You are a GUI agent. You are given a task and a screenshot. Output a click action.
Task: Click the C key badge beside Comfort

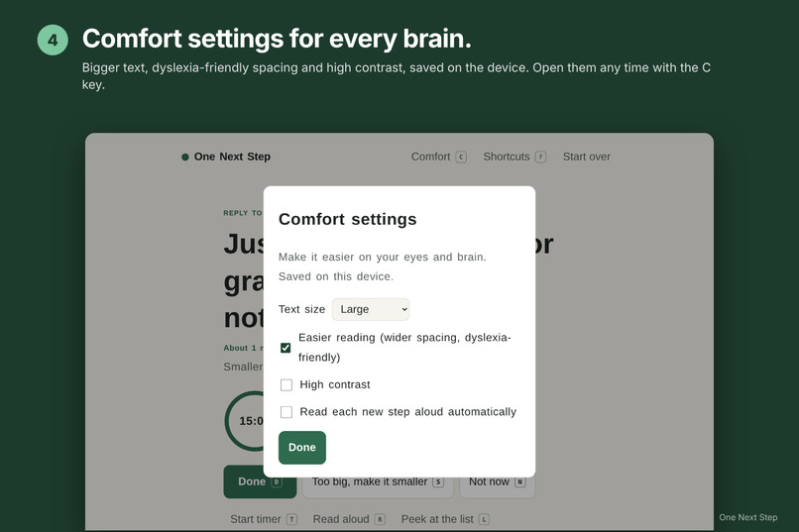(461, 157)
